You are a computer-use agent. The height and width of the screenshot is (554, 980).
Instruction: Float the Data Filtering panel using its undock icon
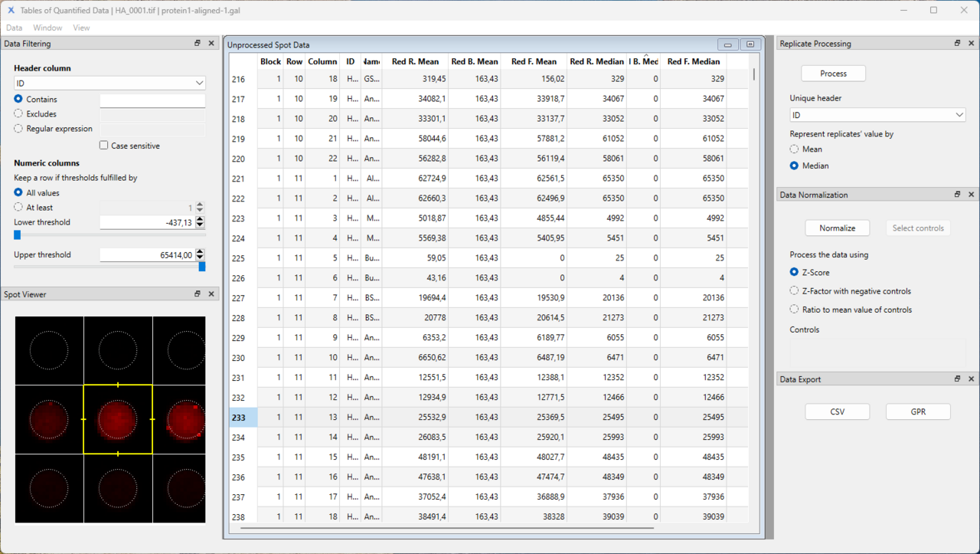(x=198, y=43)
